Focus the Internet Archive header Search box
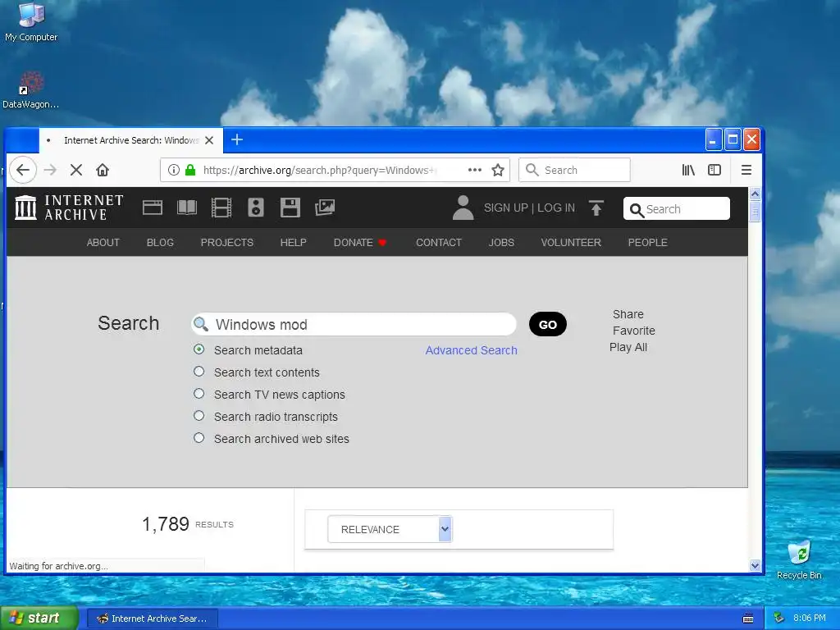 (677, 208)
